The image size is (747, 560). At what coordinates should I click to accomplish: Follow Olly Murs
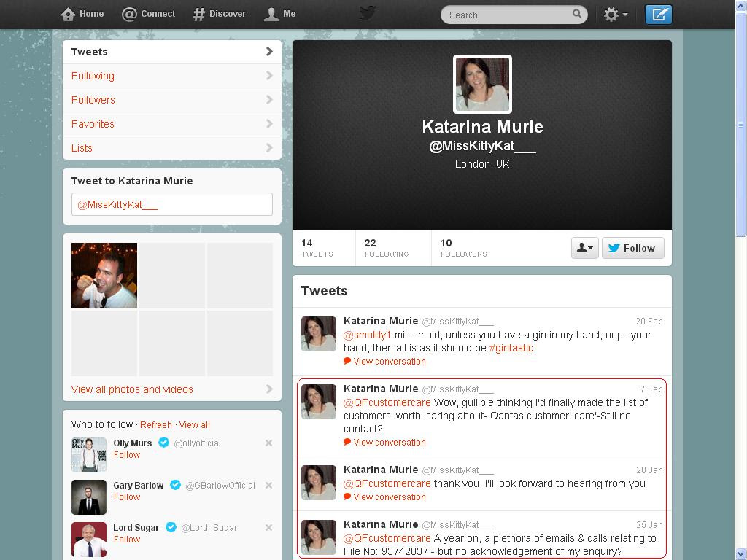(127, 455)
